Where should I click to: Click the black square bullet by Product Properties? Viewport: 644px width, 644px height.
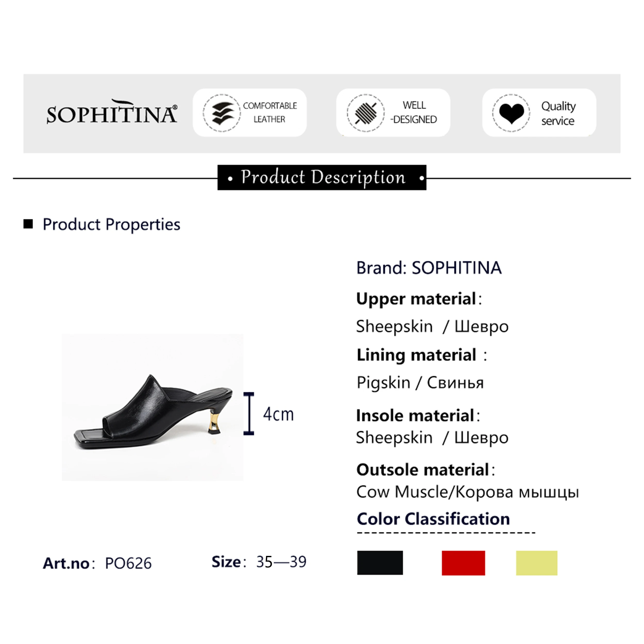tap(28, 224)
